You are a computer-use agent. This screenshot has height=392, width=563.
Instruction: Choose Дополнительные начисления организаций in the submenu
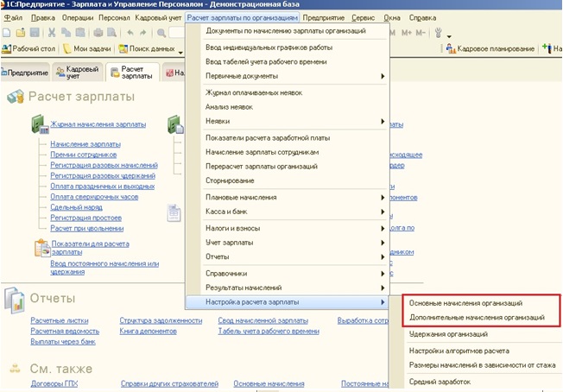(477, 318)
